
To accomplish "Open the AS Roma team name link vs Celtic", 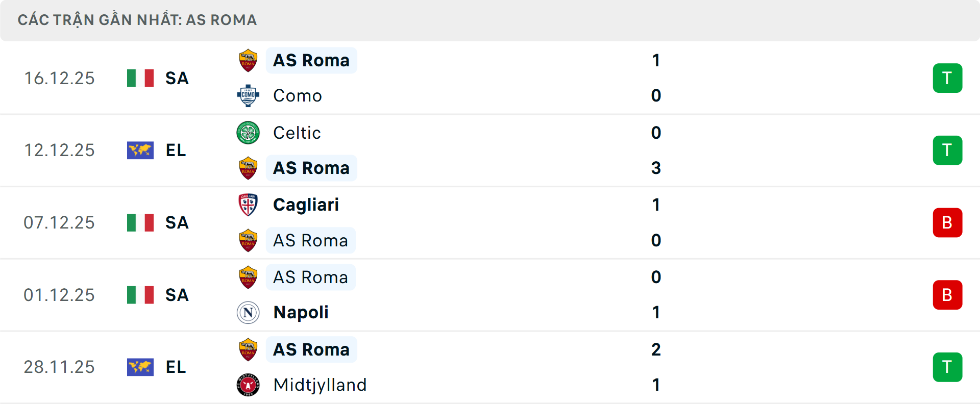I will pyautogui.click(x=311, y=168).
